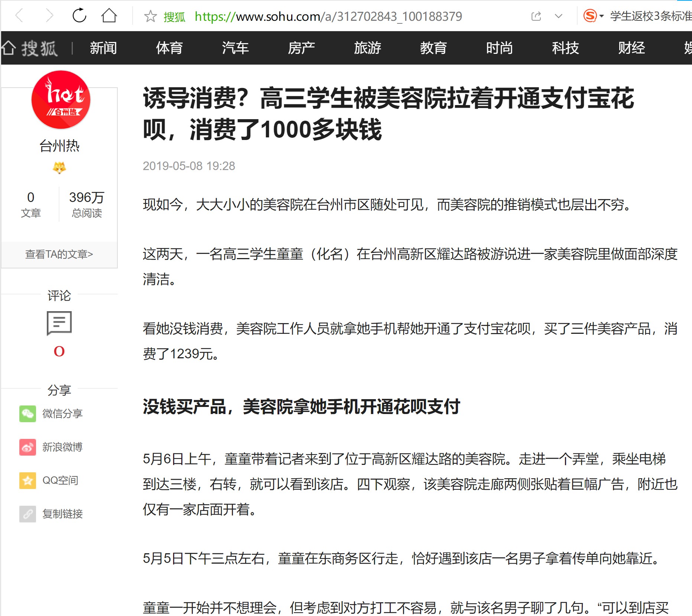Click the 评论 section heading
Viewport: 692px width, 616px height.
point(59,296)
